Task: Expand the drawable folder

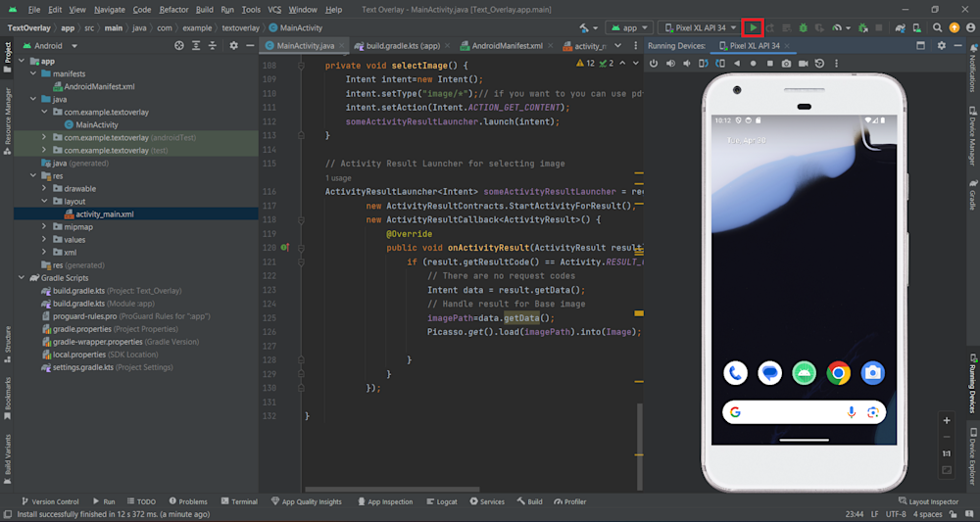Action: 44,189
